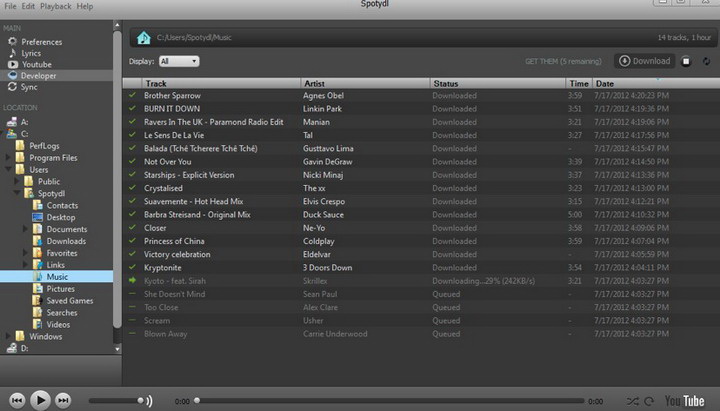Click the path field C:/Users/Spotydl/Music
The width and height of the screenshot is (720, 411).
click(x=194, y=38)
